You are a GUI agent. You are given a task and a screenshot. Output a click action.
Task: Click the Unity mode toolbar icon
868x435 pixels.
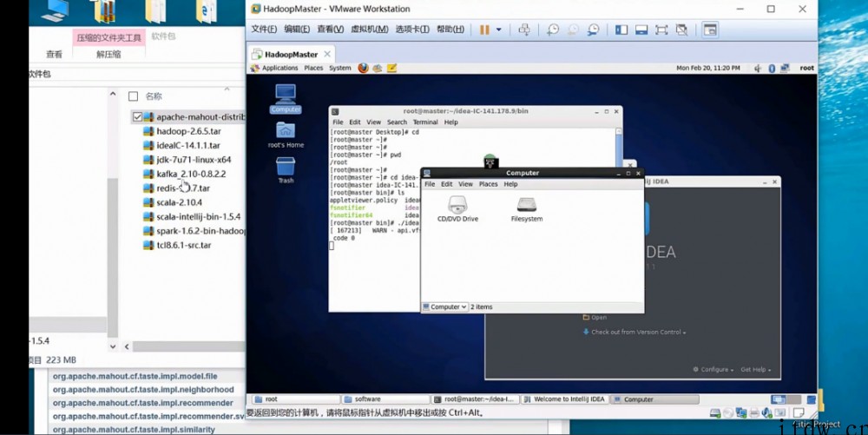[681, 30]
